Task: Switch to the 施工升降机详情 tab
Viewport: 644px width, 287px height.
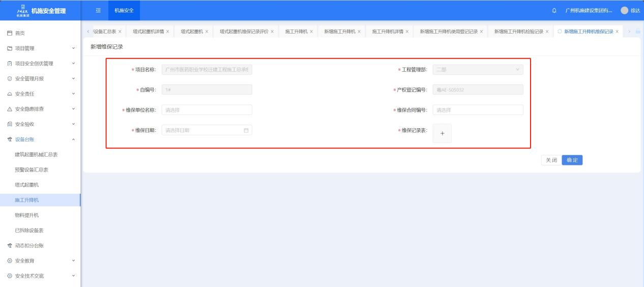Action: 387,32
